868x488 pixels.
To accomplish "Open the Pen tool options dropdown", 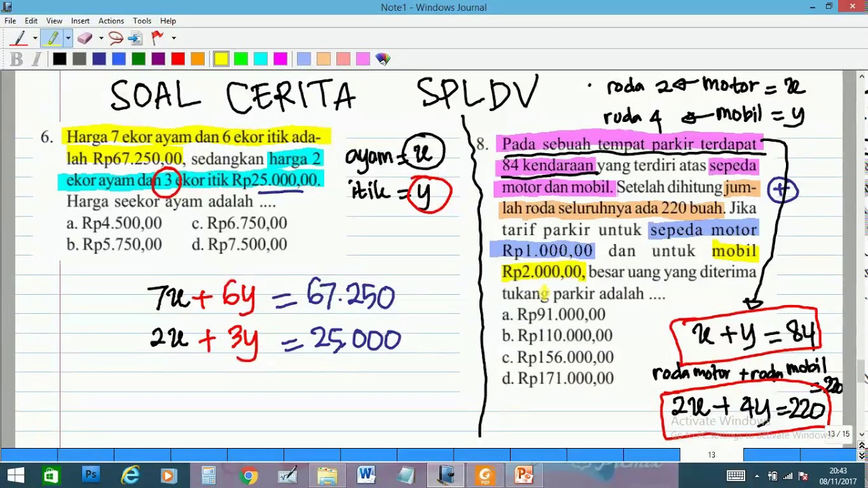I will [35, 38].
